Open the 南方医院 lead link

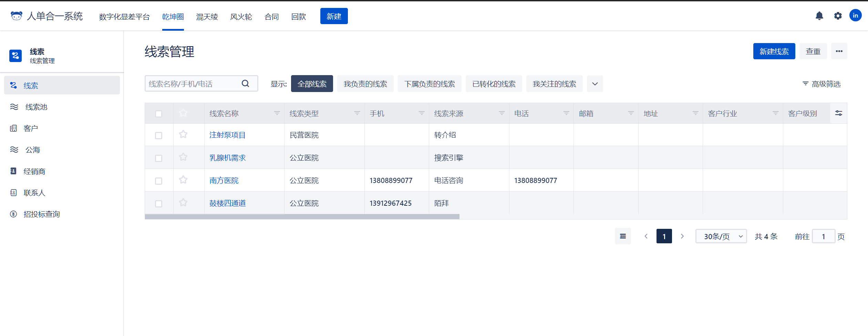coord(224,180)
